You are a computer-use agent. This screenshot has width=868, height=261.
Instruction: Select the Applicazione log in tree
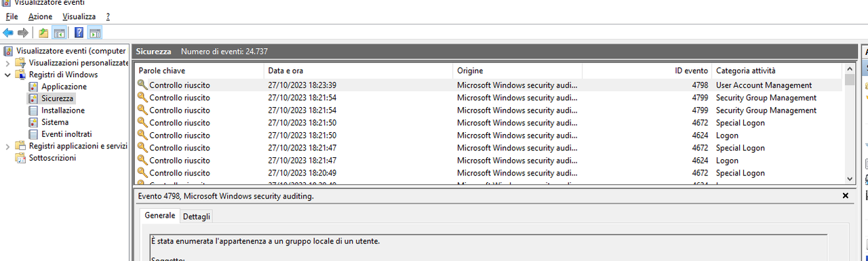click(x=64, y=87)
